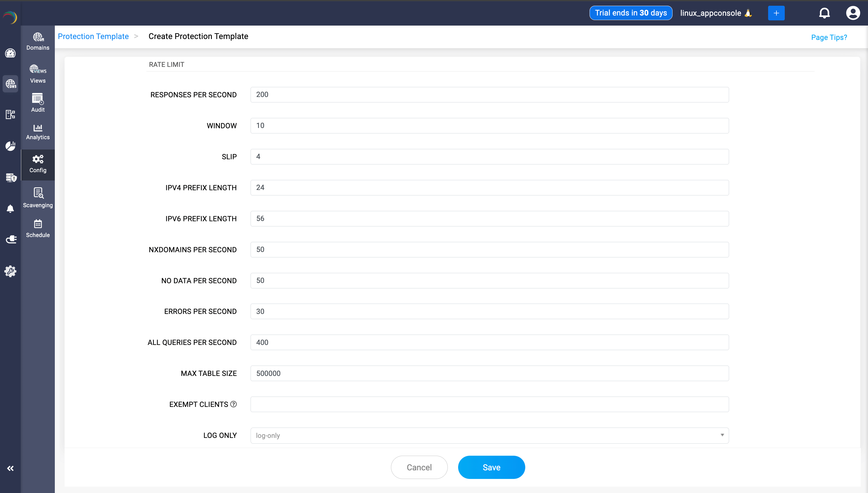This screenshot has height=493, width=868.
Task: Click the dashboard speedometer icon
Action: [x=10, y=53]
